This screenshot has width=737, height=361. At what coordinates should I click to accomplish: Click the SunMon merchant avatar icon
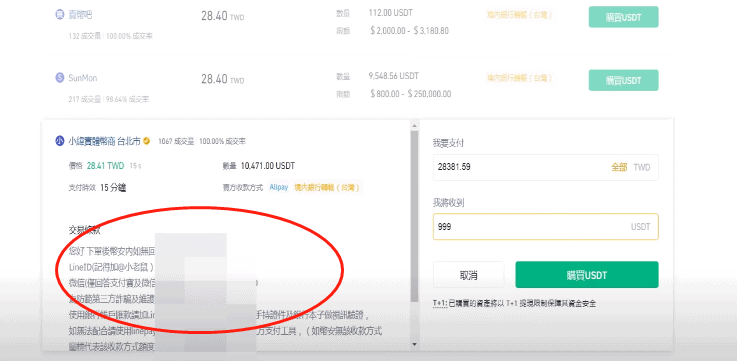point(59,78)
